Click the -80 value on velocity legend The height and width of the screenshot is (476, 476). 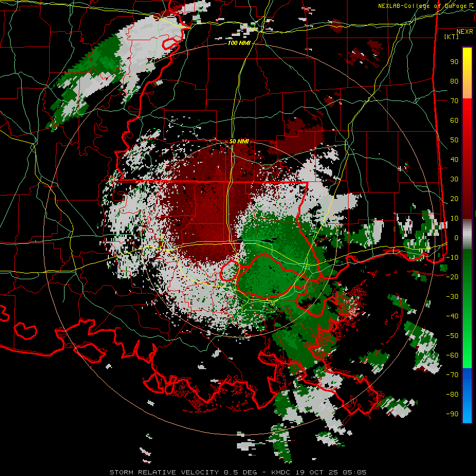tap(452, 395)
